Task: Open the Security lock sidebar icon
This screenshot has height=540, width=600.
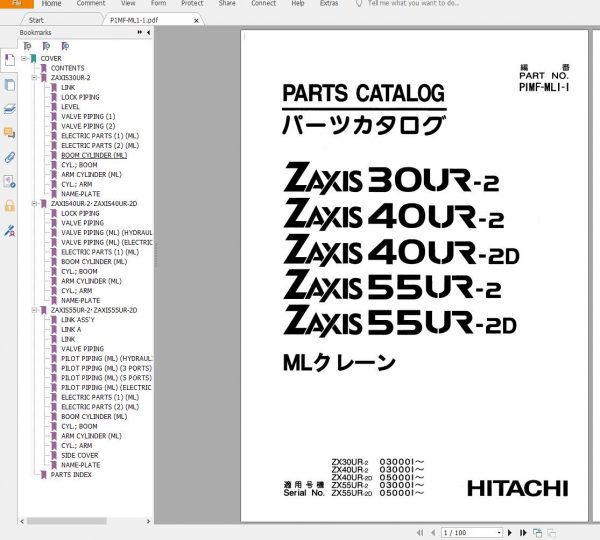Action: click(9, 206)
